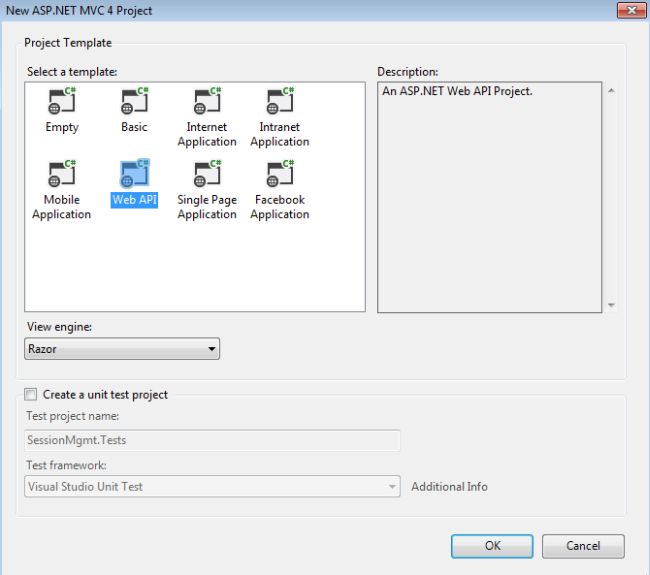Screen dimensions: 650x575
Task: Choose the Facebook Application template icon
Action: tap(280, 174)
